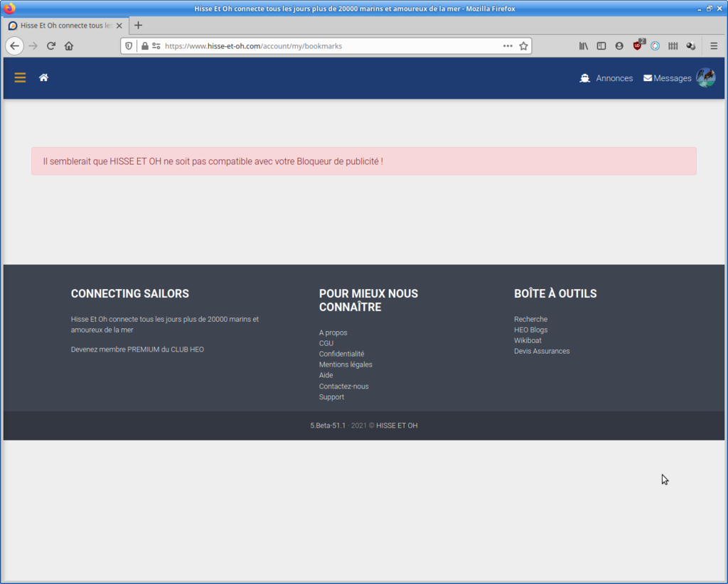Viewport: 728px width, 584px height.
Task: Open Messages in the navbar
Action: [x=667, y=78]
